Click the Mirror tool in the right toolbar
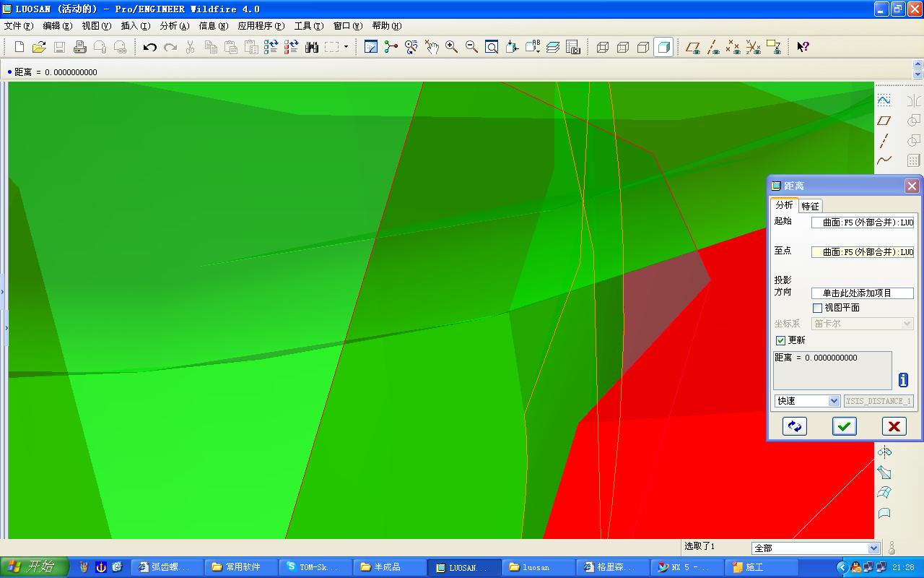This screenshot has width=924, height=578. tap(913, 100)
